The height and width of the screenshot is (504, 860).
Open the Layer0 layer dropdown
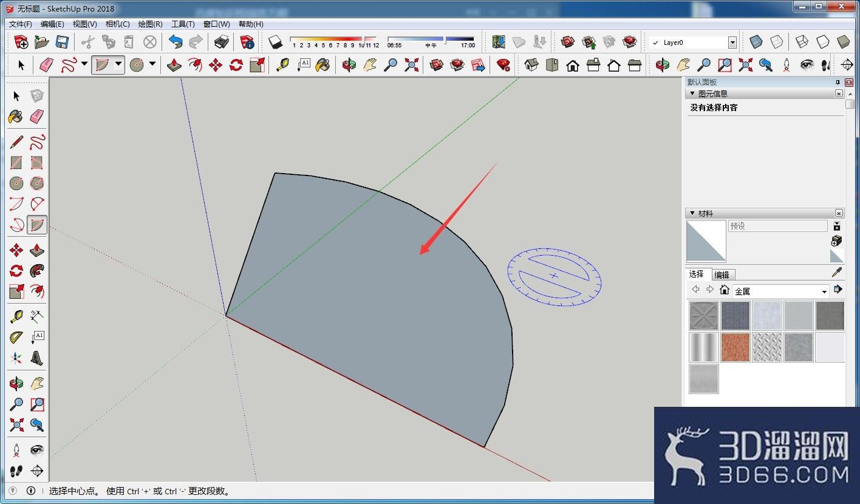[732, 43]
